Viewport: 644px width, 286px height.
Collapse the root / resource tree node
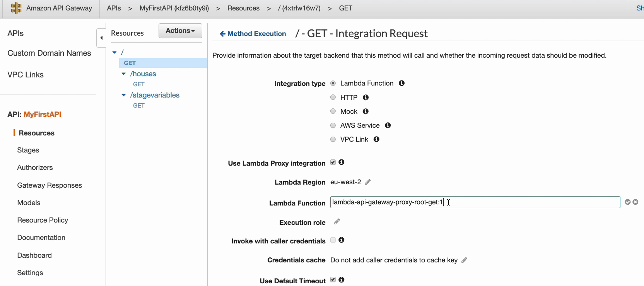pos(114,52)
